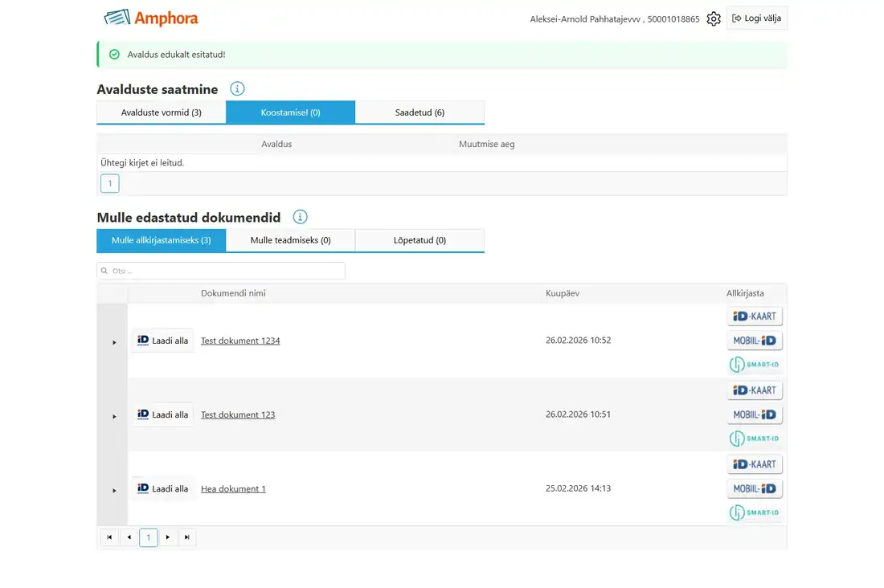This screenshot has height=588, width=884.
Task: Click the Otsi search field
Action: point(221,271)
